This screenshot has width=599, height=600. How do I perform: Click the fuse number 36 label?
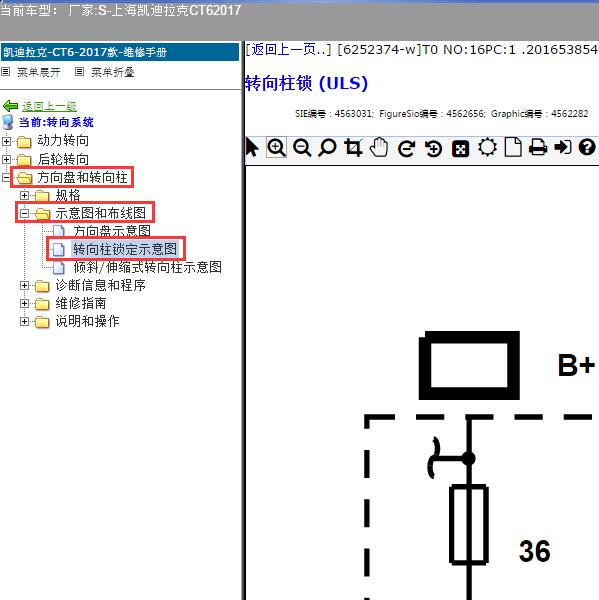click(x=535, y=551)
